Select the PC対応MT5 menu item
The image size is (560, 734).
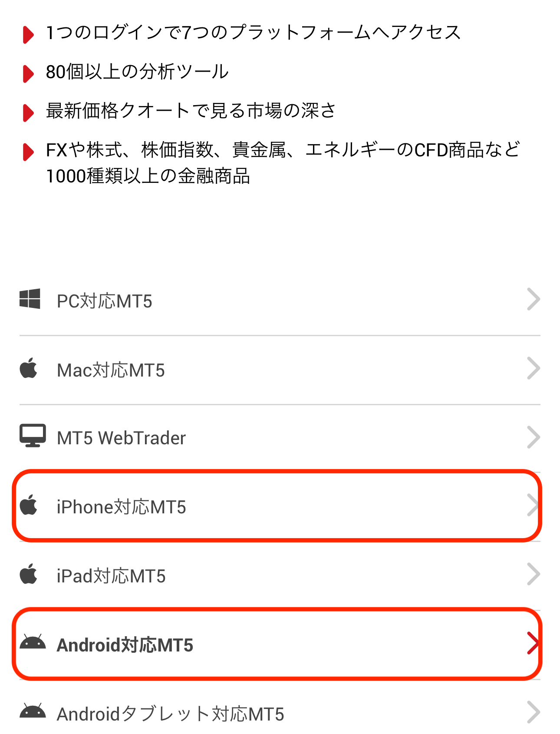pyautogui.click(x=280, y=300)
